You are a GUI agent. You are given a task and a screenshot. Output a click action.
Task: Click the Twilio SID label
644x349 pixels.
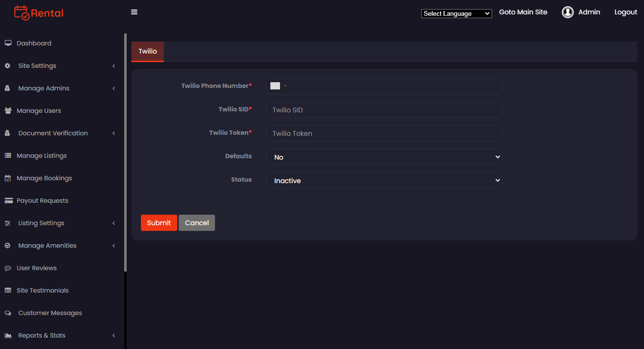(235, 109)
